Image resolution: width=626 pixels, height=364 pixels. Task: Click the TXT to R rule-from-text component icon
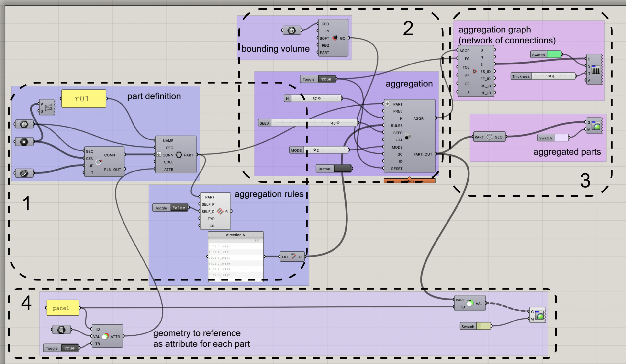coord(293,256)
